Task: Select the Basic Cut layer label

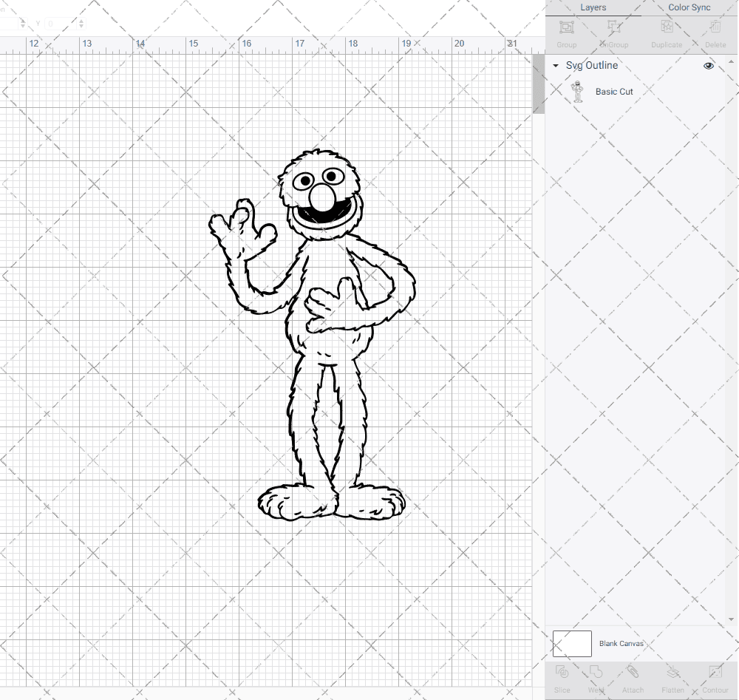Action: (614, 92)
